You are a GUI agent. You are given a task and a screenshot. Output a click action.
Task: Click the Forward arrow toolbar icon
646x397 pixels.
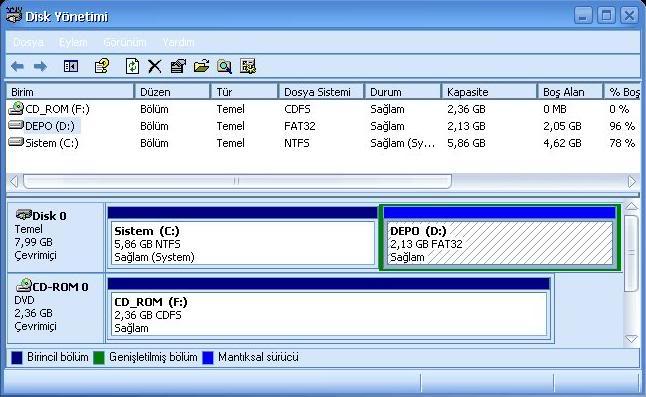coord(40,66)
